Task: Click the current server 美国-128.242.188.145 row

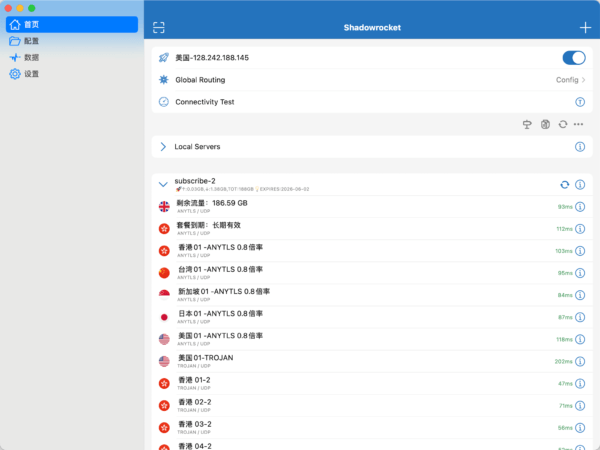Action: (372, 58)
